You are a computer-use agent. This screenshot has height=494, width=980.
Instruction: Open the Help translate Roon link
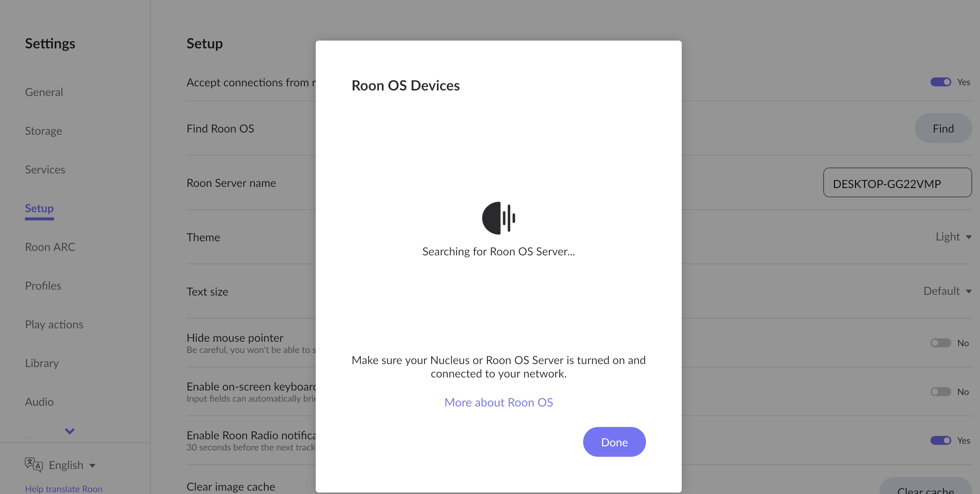pyautogui.click(x=63, y=489)
